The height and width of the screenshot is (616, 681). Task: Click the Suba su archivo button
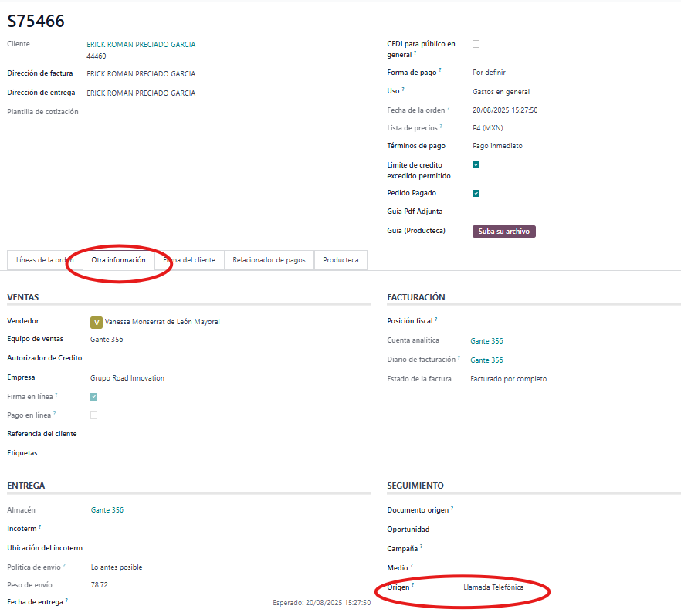503,232
